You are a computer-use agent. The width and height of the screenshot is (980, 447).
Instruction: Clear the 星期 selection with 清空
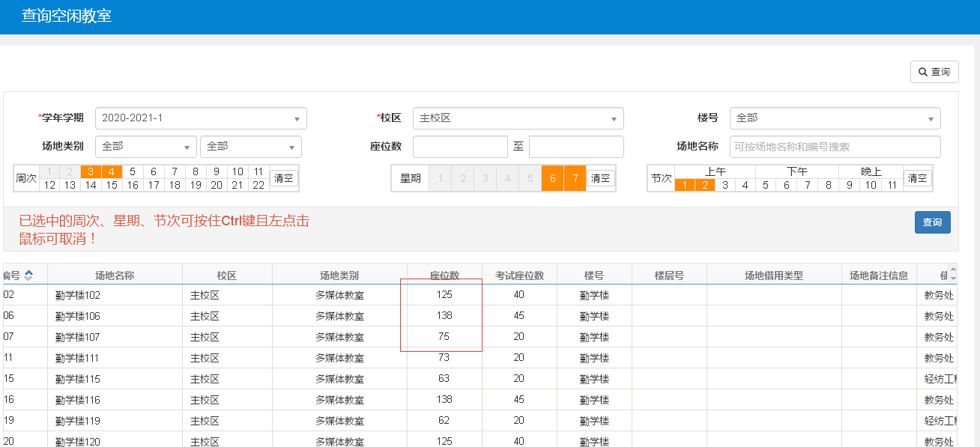tap(600, 178)
